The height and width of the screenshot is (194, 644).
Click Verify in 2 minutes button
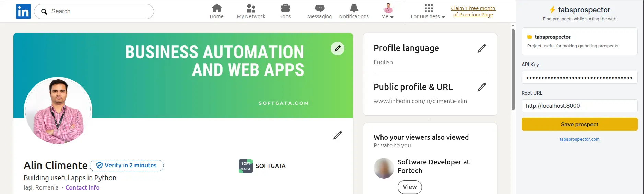(x=127, y=166)
